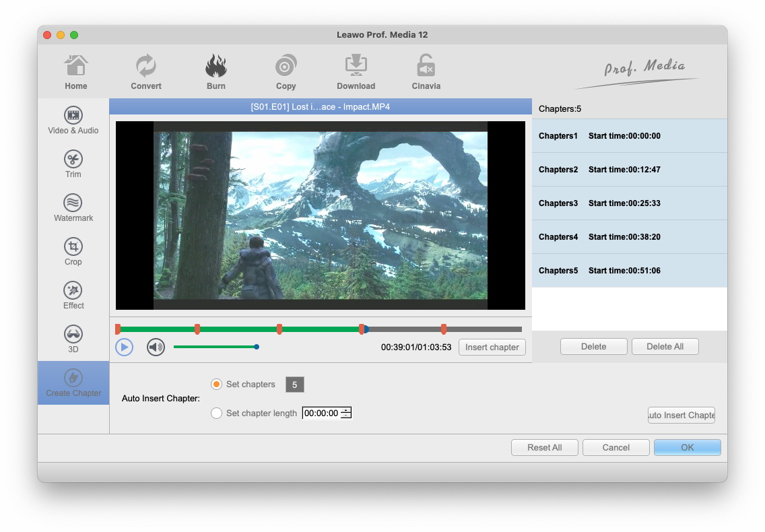The width and height of the screenshot is (765, 532).
Task: Click the video preview frame
Action: click(x=320, y=215)
